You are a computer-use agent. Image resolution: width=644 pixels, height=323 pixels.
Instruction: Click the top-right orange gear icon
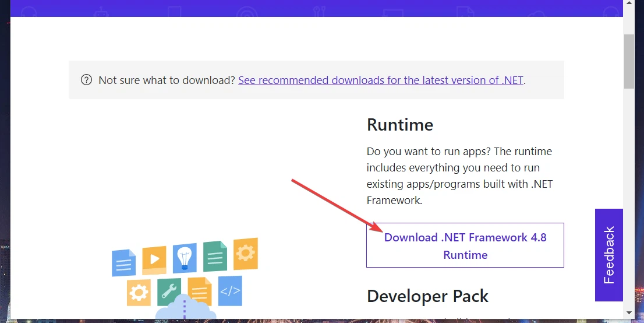[245, 254]
